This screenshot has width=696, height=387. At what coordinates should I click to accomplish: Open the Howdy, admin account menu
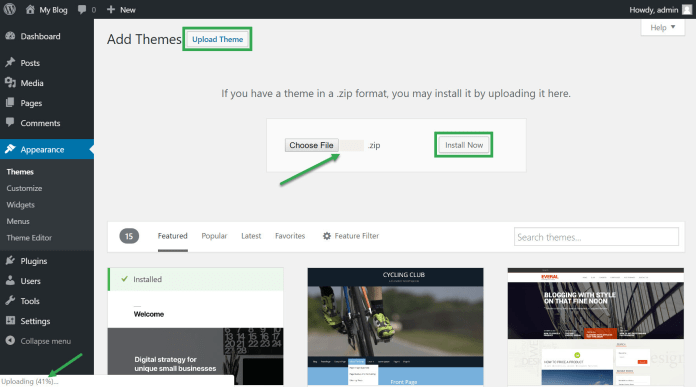[660, 10]
